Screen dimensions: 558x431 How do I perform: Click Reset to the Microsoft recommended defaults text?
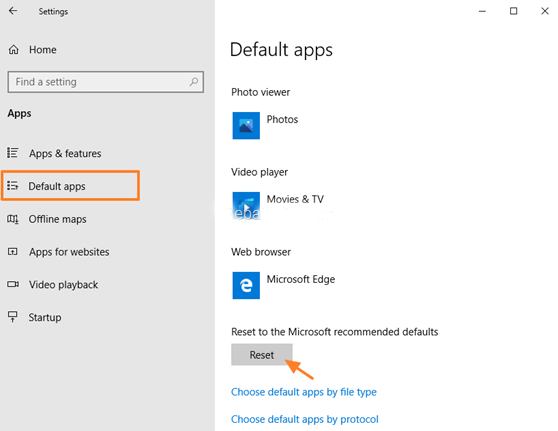click(335, 332)
